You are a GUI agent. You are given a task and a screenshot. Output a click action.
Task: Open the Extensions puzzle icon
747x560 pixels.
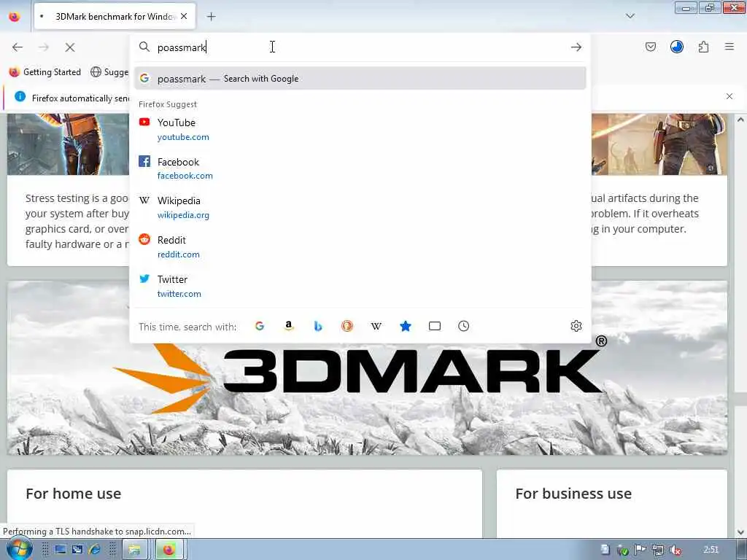703,47
